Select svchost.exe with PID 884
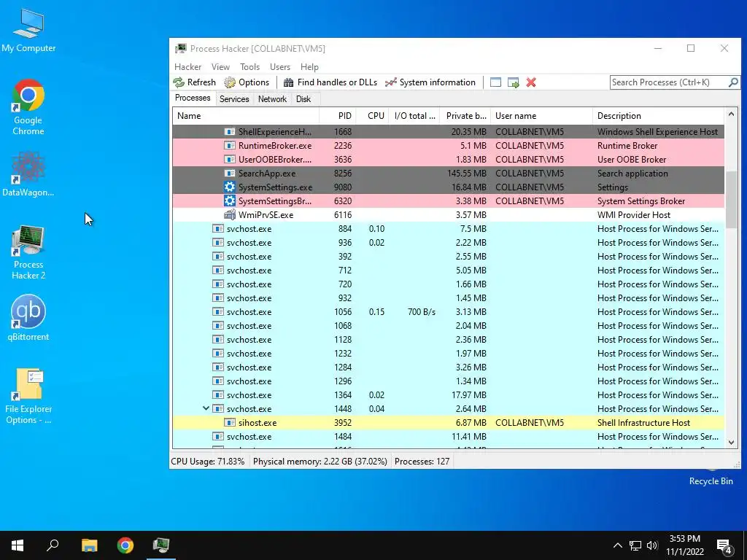The width and height of the screenshot is (747, 560). [449, 229]
